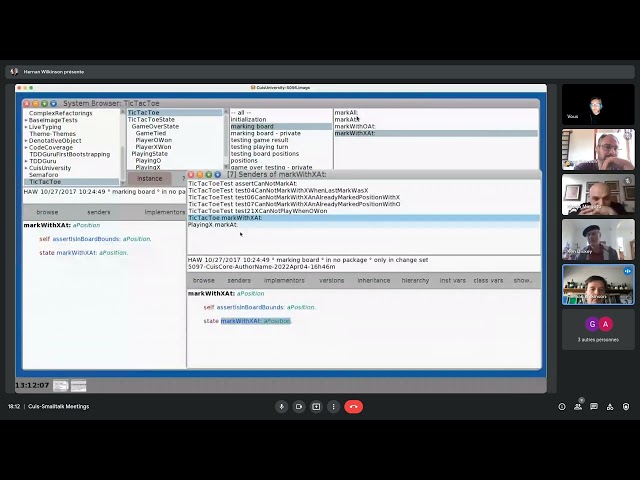Close the Senders of markWithXAt: window
This screenshot has height=480, width=640.
click(191, 175)
